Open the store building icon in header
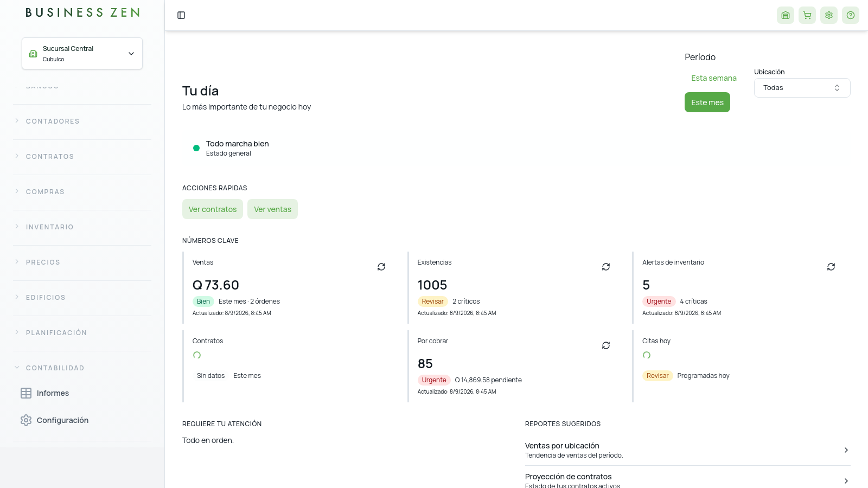The width and height of the screenshot is (868, 488). [786, 15]
